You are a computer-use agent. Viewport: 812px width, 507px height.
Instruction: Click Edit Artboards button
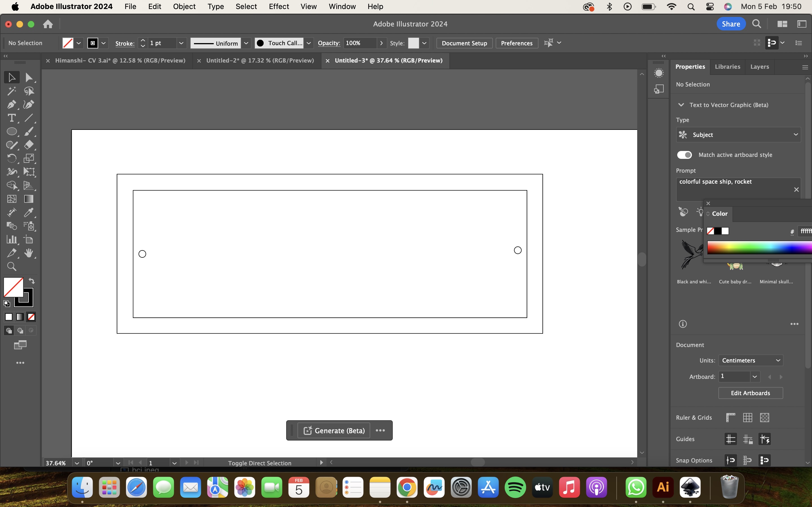click(751, 393)
